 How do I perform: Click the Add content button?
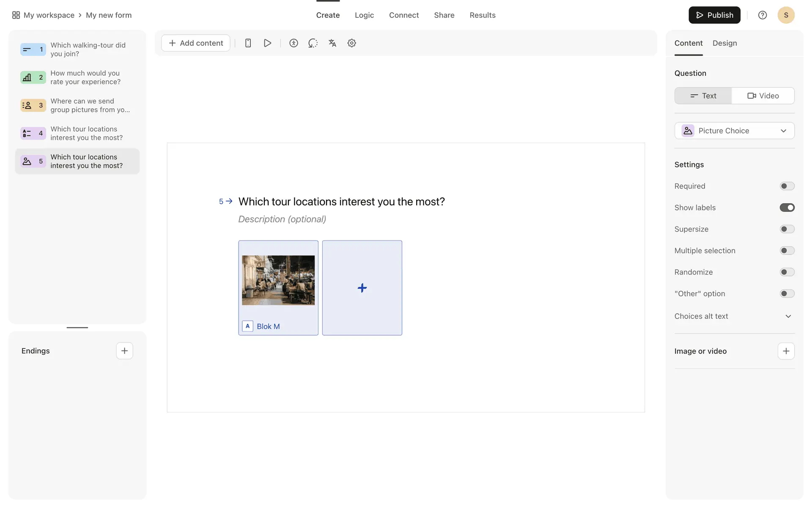(x=196, y=43)
